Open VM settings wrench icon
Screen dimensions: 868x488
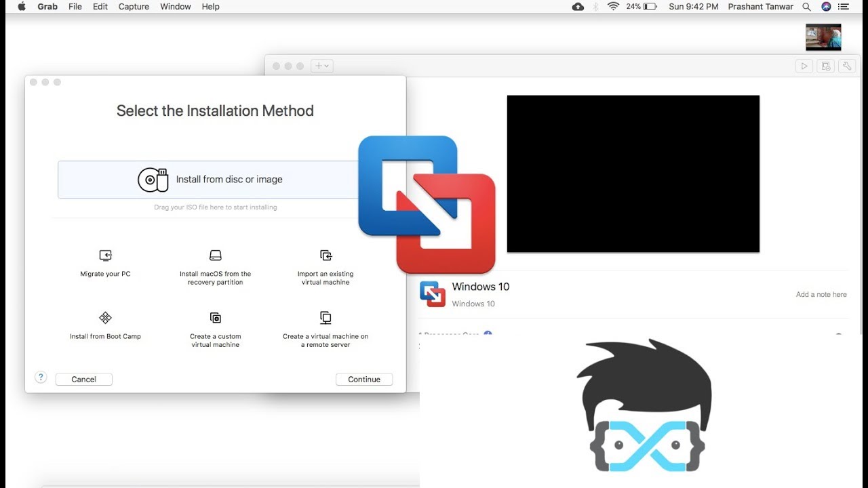pyautogui.click(x=846, y=66)
